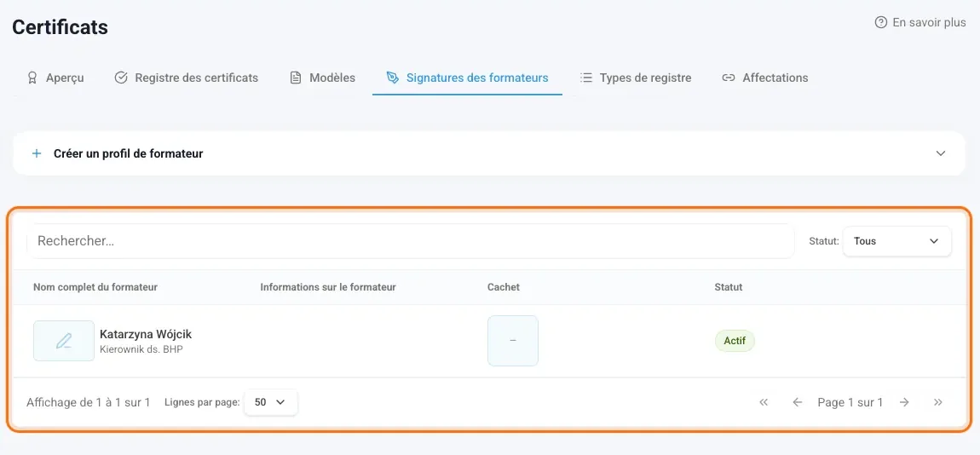Viewport: 980px width, 455px height.
Task: Click Katarzyna Wójcik name
Action: click(146, 334)
